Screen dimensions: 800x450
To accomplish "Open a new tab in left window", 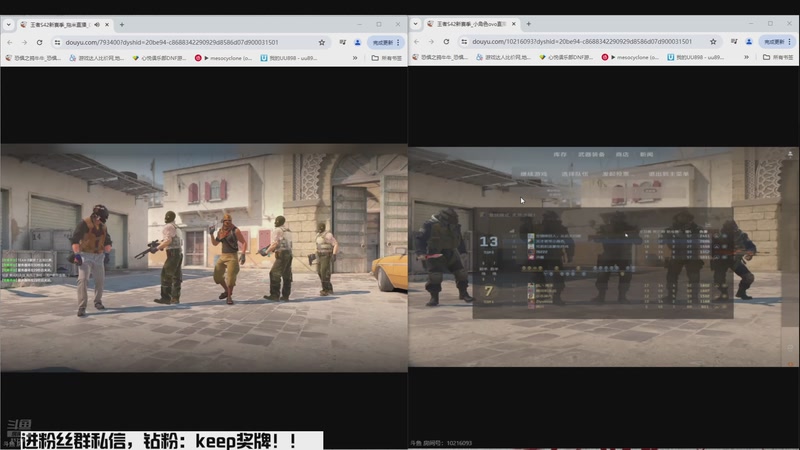I will (121, 24).
